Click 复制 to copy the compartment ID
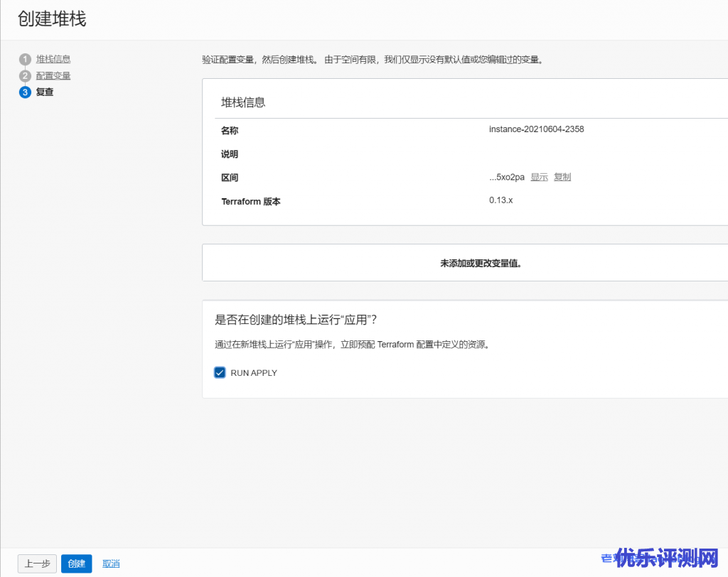 pos(562,177)
